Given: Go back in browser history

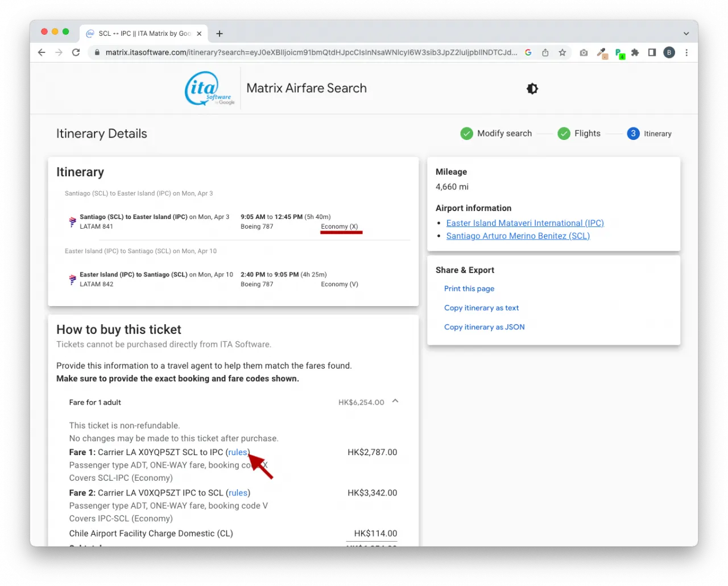Looking at the screenshot, I should tap(42, 52).
